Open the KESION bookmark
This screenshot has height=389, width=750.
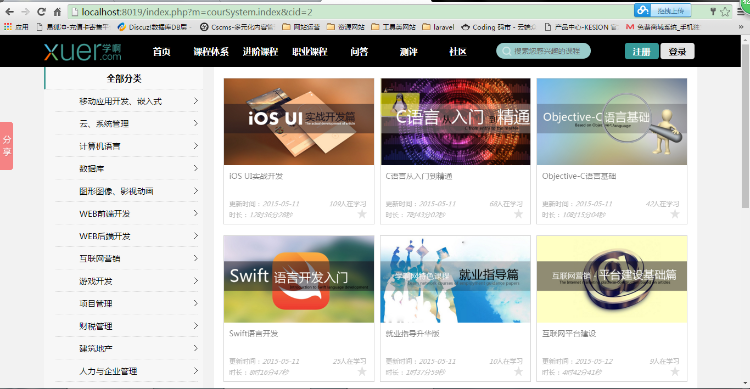point(582,27)
